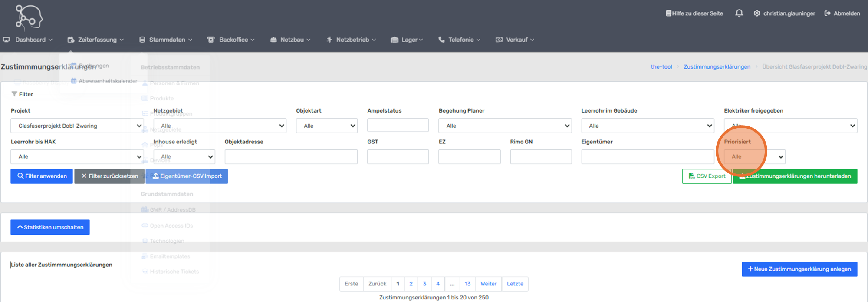The image size is (868, 302).
Task: Go to page 13 in pagination
Action: click(x=467, y=284)
